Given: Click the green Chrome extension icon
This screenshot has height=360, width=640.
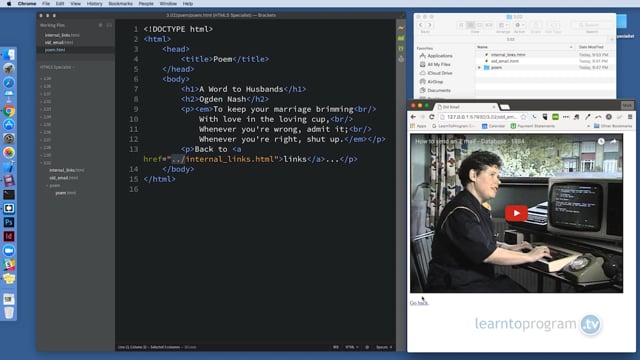Looking at the screenshot, I should point(556,117).
